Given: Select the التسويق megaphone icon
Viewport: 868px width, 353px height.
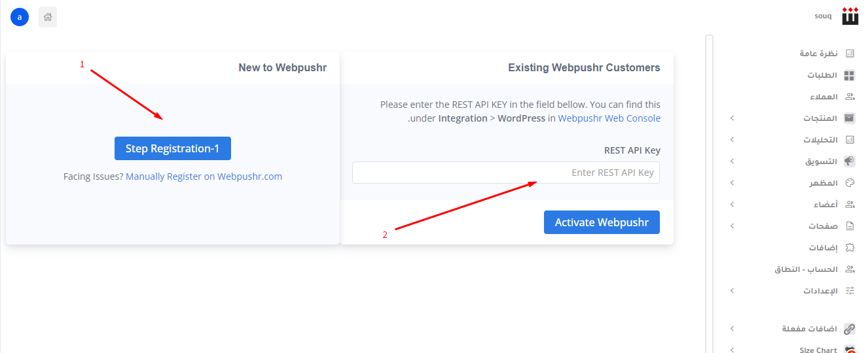Looking at the screenshot, I should click(x=850, y=161).
